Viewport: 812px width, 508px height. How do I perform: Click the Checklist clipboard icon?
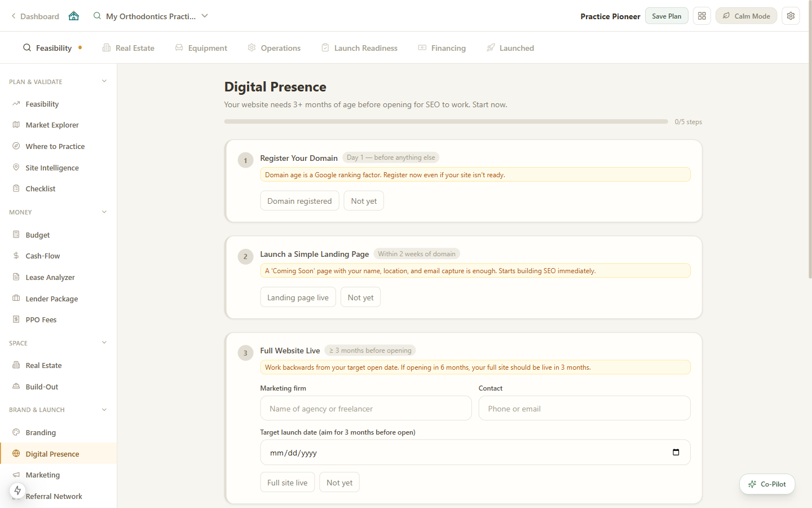(16, 189)
